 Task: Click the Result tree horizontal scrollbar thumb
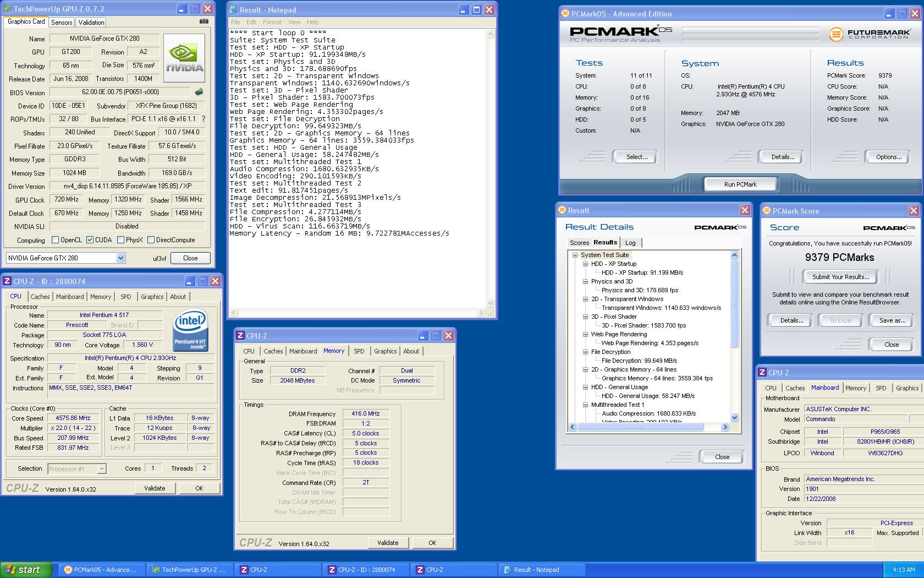click(x=641, y=427)
